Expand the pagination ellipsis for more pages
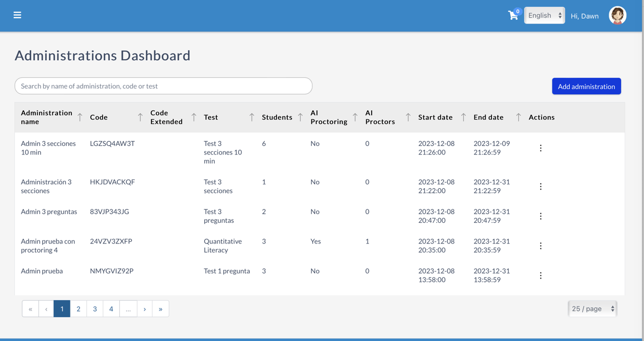644x341 pixels. tap(128, 309)
